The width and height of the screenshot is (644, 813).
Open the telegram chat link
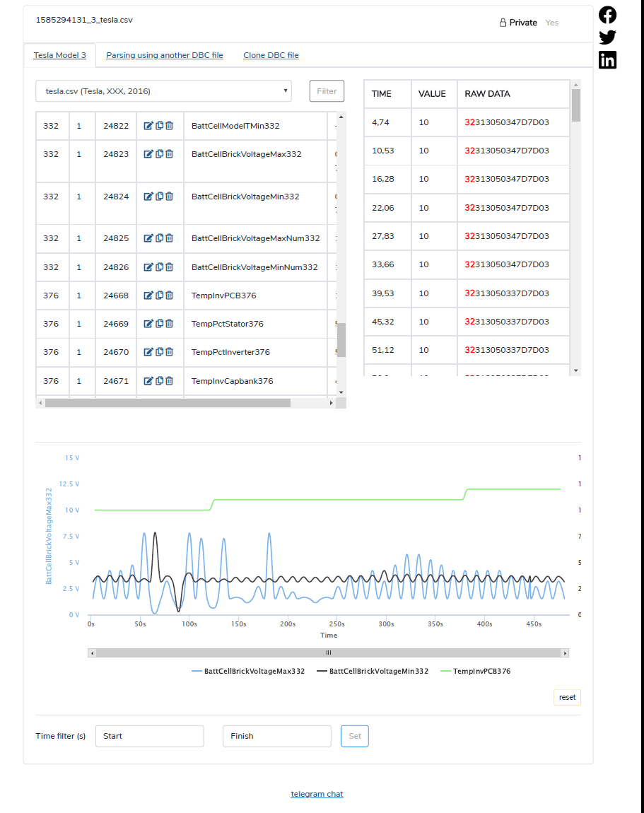(x=317, y=793)
